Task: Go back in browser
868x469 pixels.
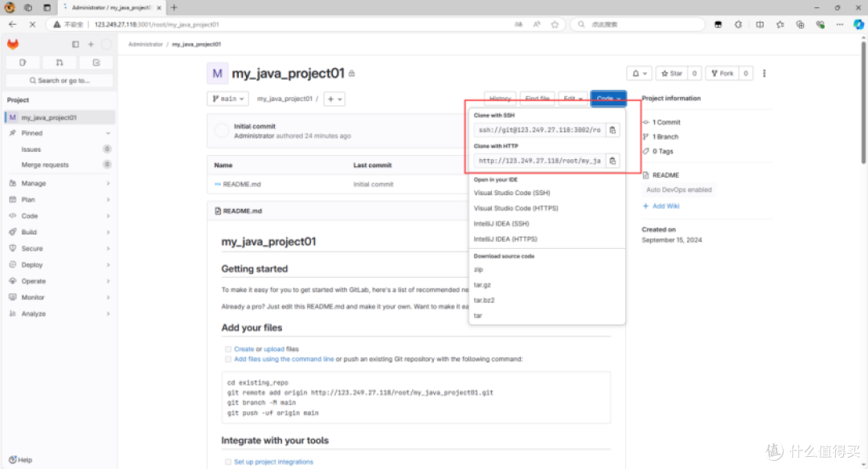Action: (13, 24)
